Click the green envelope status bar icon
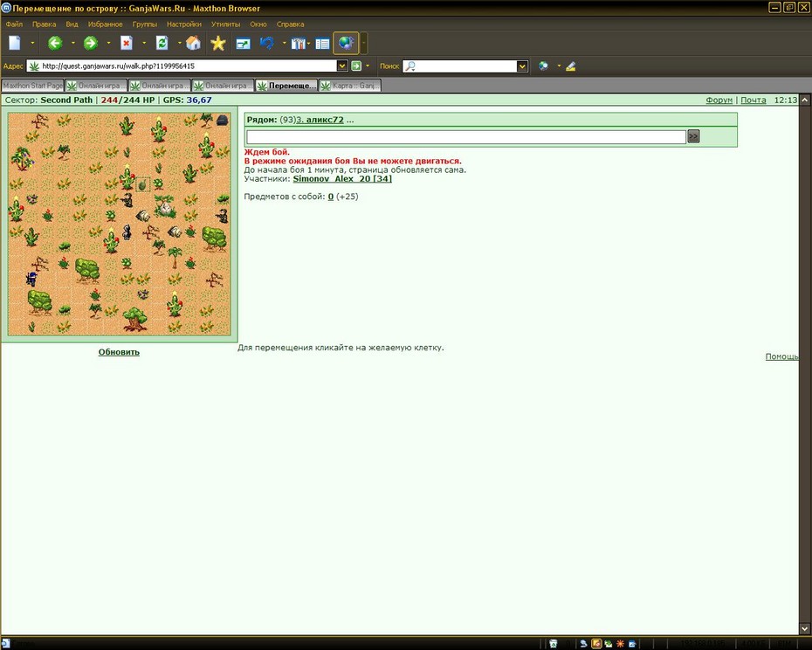This screenshot has height=650, width=812. tap(608, 644)
